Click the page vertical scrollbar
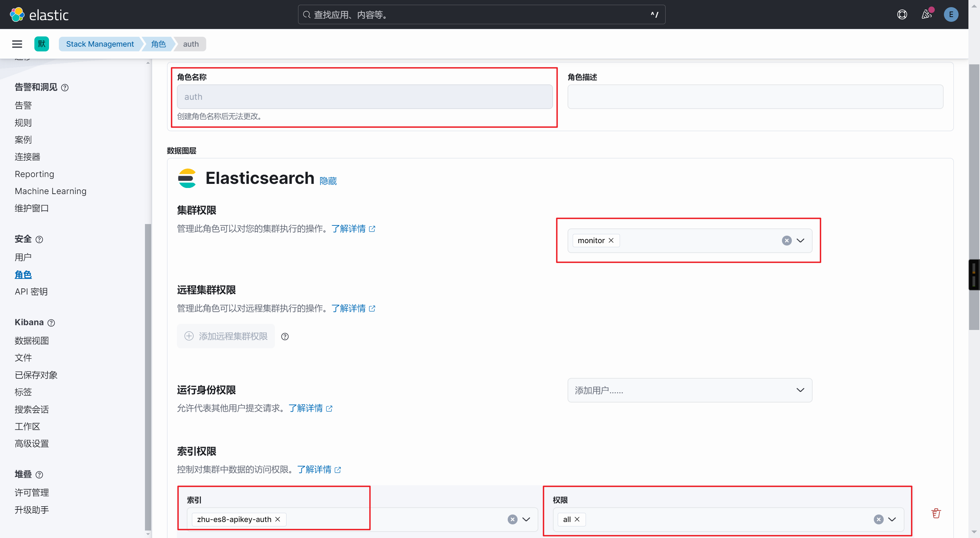Image resolution: width=980 pixels, height=538 pixels. 974,197
